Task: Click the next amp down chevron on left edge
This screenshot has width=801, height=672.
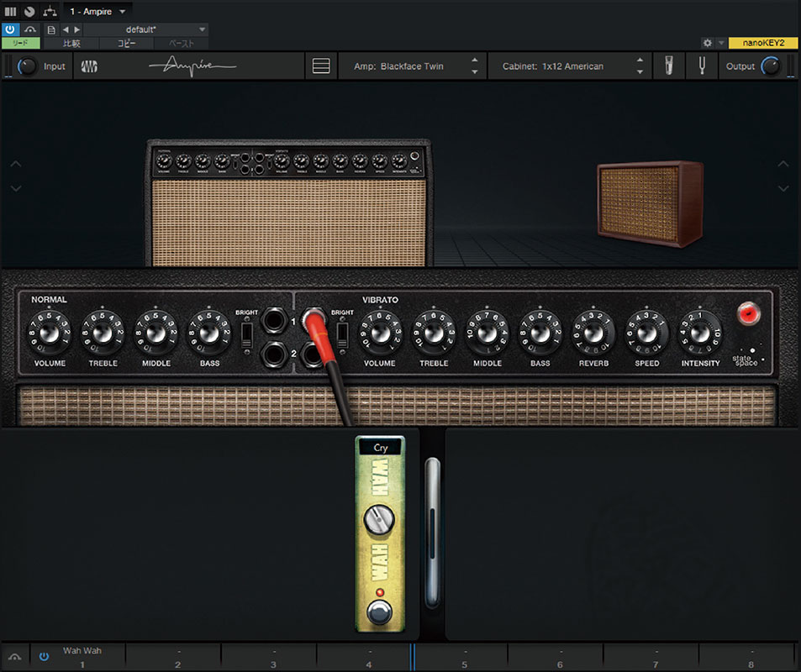Action: click(16, 188)
